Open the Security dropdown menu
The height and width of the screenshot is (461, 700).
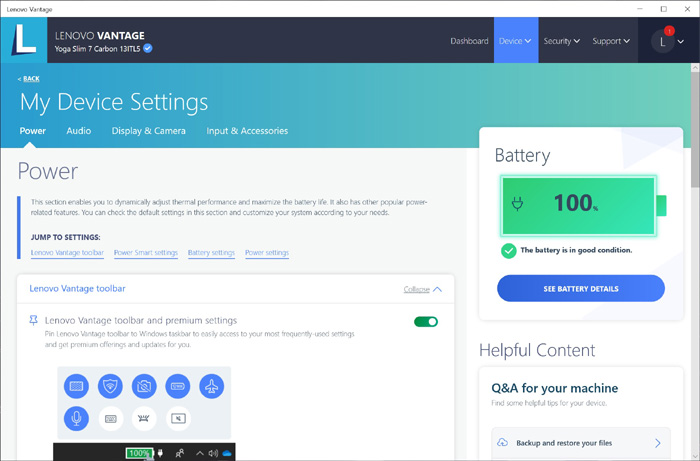click(562, 41)
